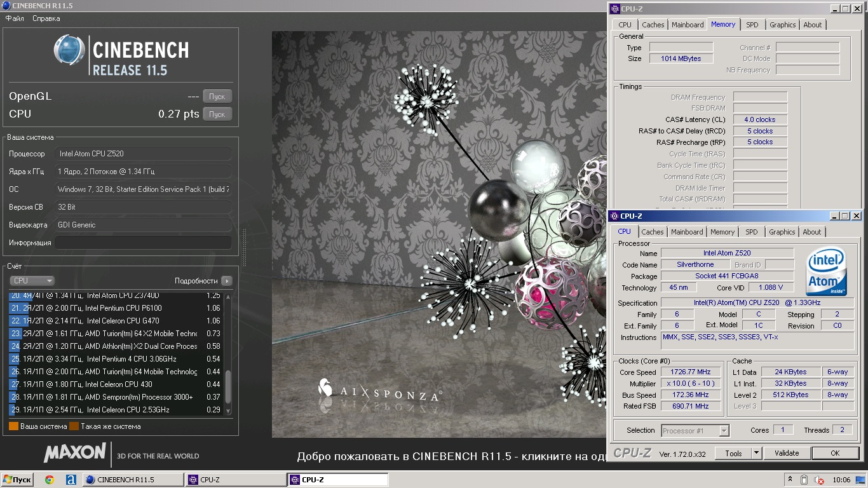The width and height of the screenshot is (868, 488).
Task: Run the CPU test with Пуск
Action: [x=217, y=114]
